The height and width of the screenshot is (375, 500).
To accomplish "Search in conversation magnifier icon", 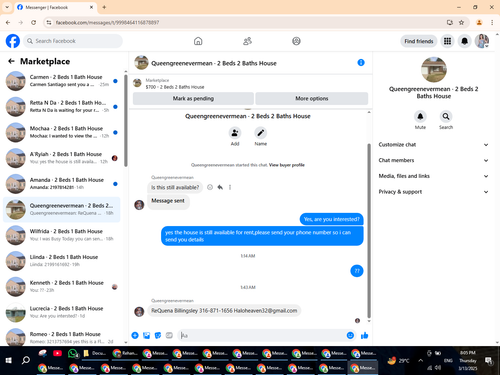I will [446, 116].
